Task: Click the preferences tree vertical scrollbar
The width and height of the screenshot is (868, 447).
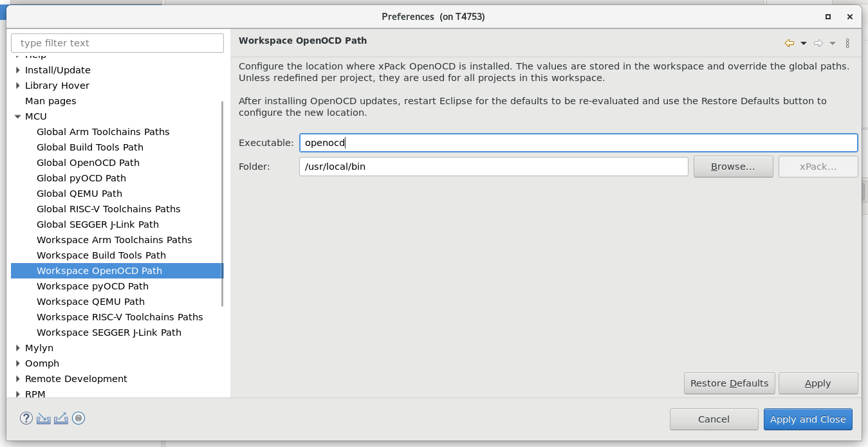Action: point(223,203)
